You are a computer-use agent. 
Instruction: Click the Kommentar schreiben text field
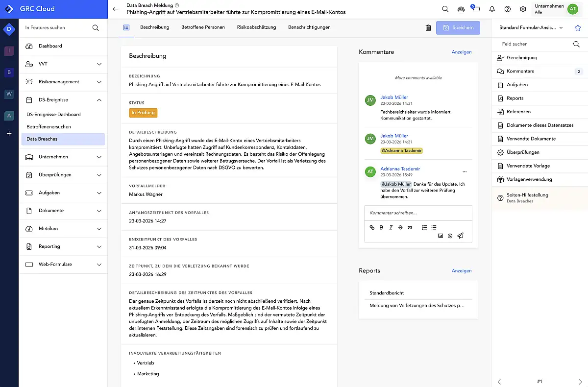[418, 213]
